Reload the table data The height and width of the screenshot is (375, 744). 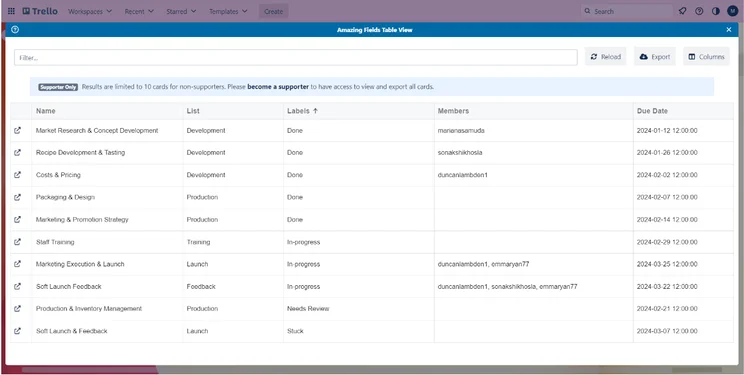[605, 56]
